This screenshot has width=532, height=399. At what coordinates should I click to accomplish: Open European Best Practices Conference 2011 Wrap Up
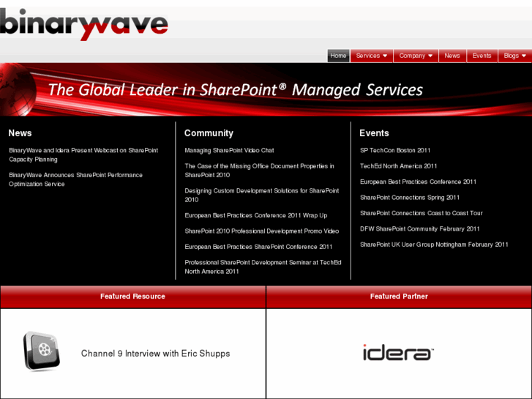(x=256, y=215)
